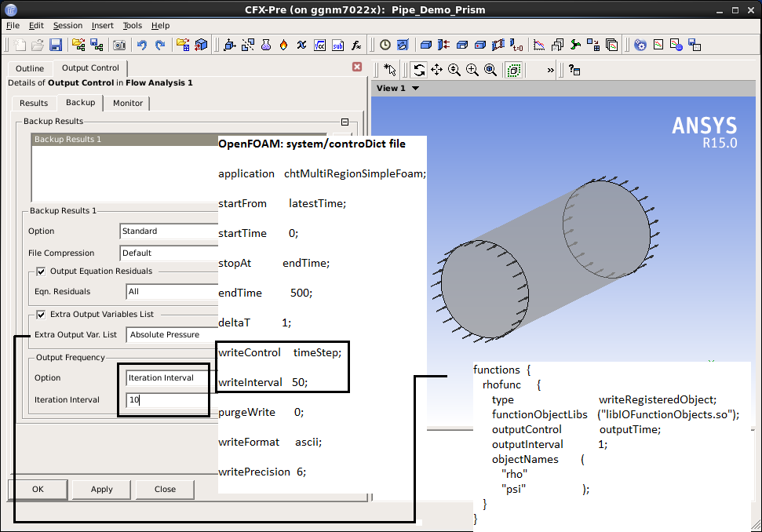Insert an additional variable with x icon
Image resolution: width=762 pixels, height=532 pixels.
(x=302, y=46)
